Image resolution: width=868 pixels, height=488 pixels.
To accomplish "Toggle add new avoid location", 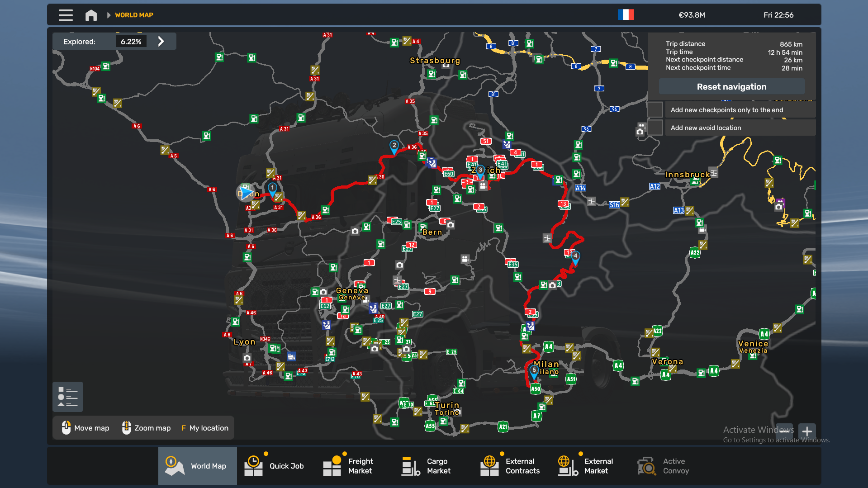I will [x=655, y=128].
